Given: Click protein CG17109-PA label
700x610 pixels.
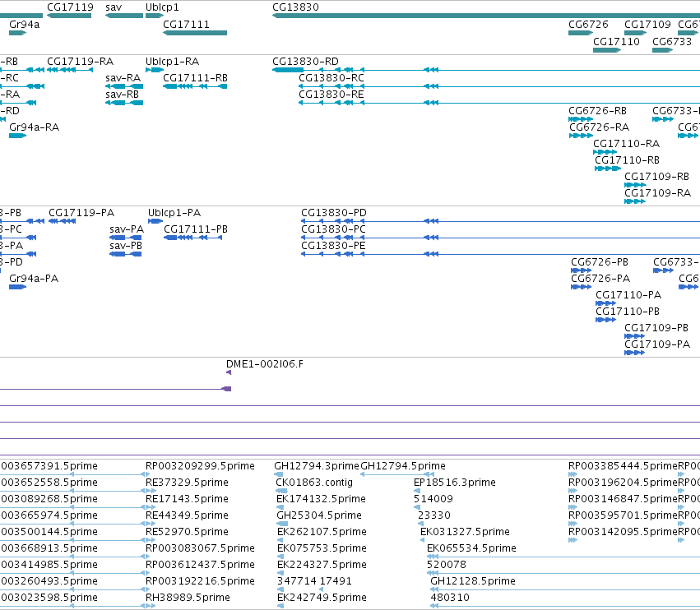Looking at the screenshot, I should coord(657,344).
